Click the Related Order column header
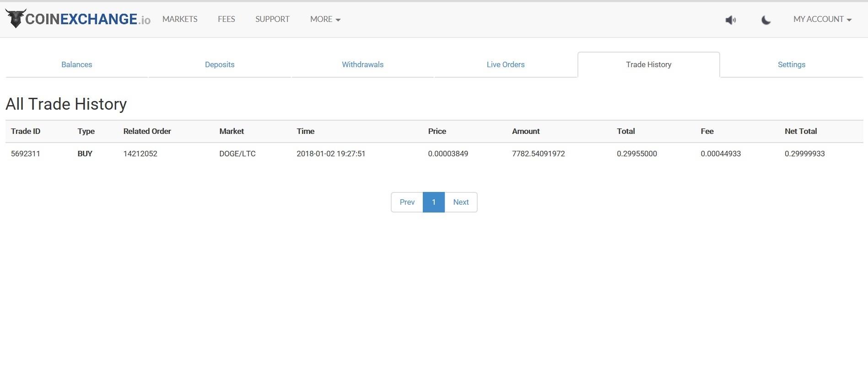This screenshot has width=868, height=388. coord(147,131)
